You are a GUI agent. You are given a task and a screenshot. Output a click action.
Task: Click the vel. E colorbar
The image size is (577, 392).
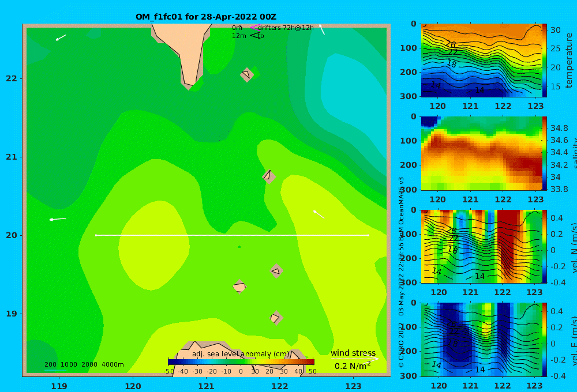point(545,340)
